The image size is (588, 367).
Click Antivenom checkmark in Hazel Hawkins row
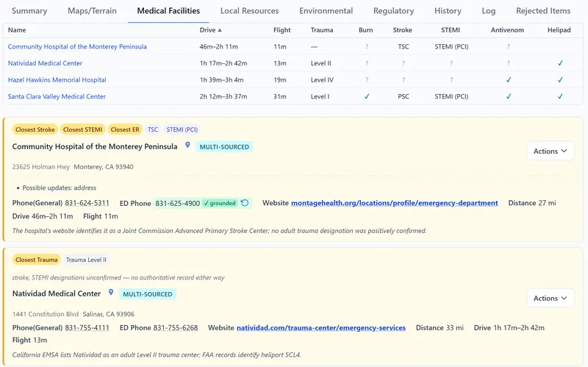click(508, 79)
